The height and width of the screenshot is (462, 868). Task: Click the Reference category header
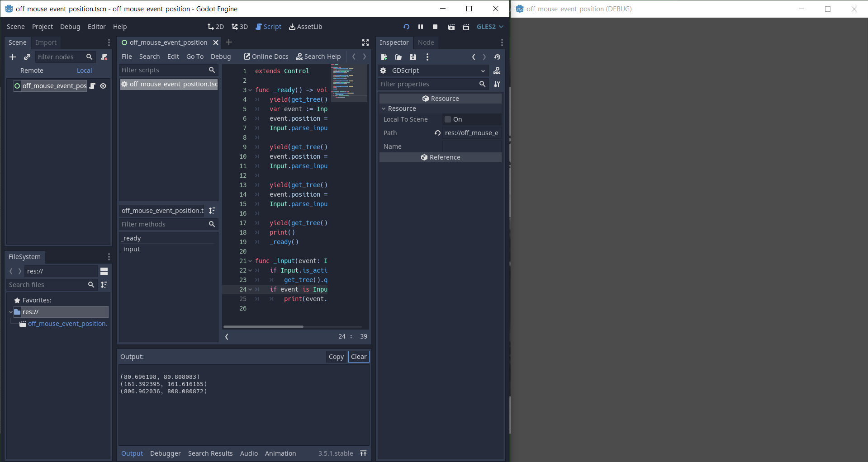coord(441,157)
